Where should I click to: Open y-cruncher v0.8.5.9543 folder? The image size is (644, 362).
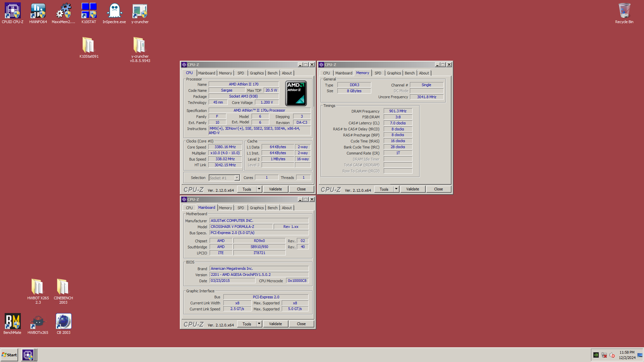point(140,49)
